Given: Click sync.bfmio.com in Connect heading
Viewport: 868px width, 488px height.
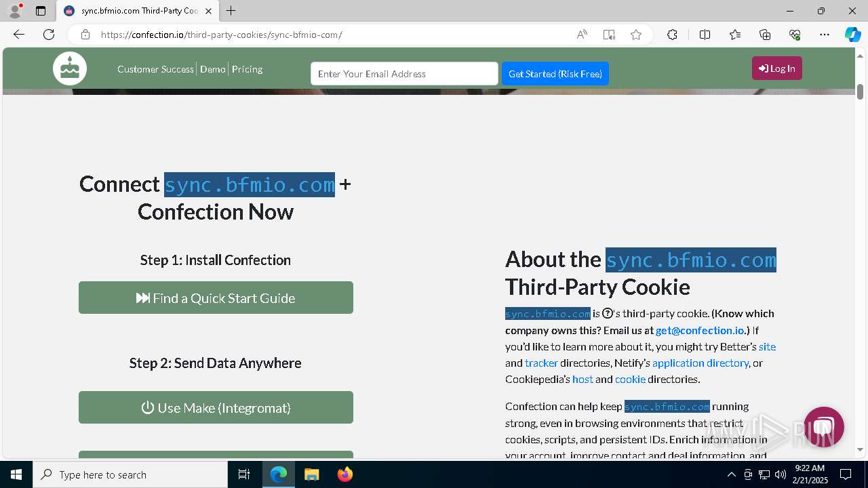Looking at the screenshot, I should pyautogui.click(x=250, y=184).
